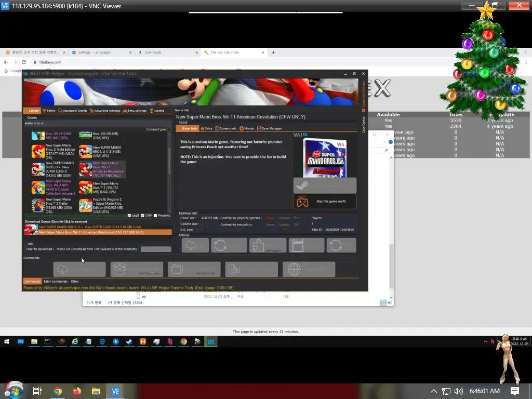Open the Advanced settings tab

[105, 111]
